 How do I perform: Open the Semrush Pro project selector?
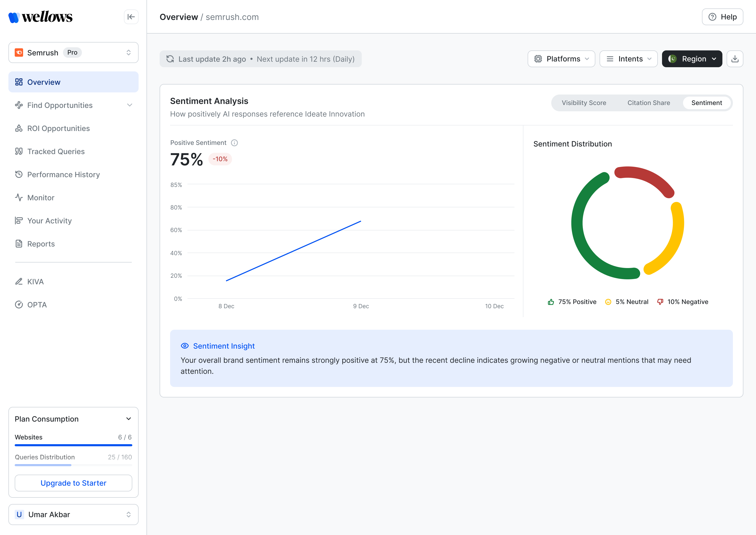pos(73,53)
